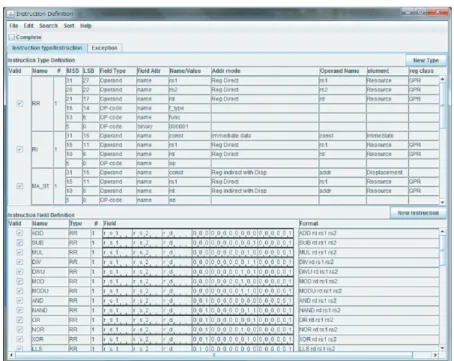Click the Java application icon in title bar
Image resolution: width=454 pixels, height=361 pixels.
point(10,14)
